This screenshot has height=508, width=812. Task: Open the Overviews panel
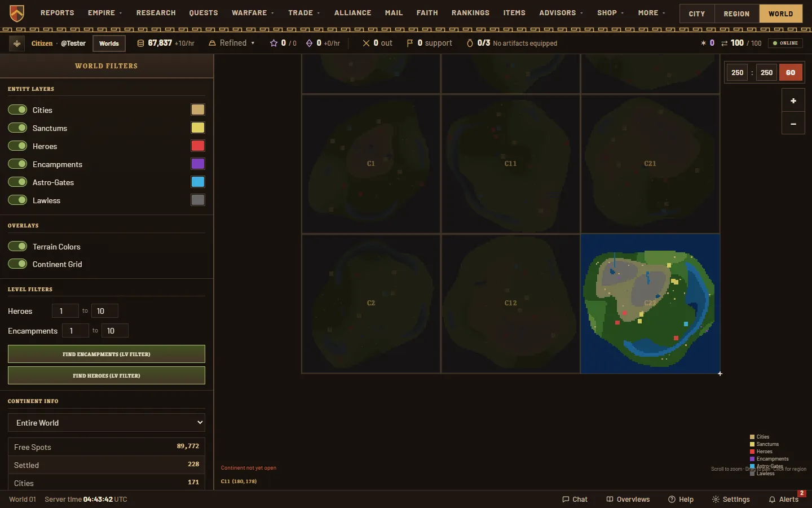[628, 500]
